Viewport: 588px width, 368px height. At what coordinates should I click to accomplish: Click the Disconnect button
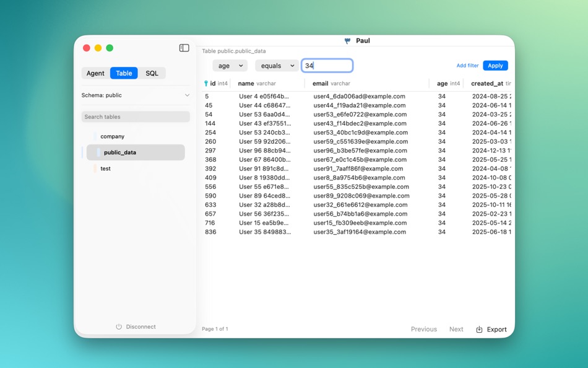tap(136, 326)
